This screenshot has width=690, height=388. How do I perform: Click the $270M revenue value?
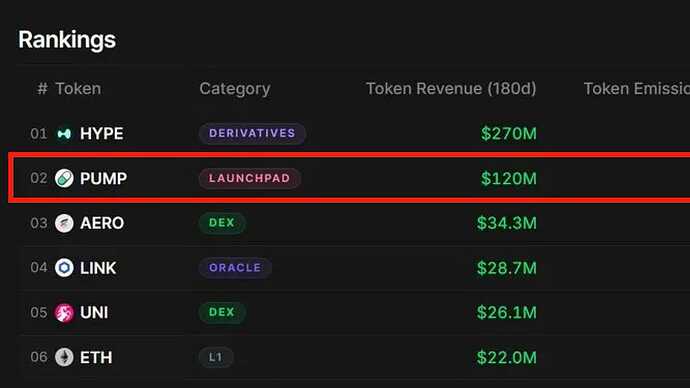(509, 134)
